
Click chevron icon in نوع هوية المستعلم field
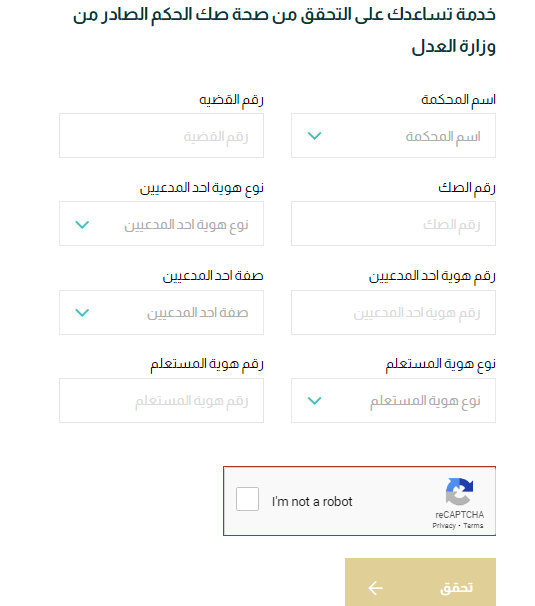pos(314,401)
